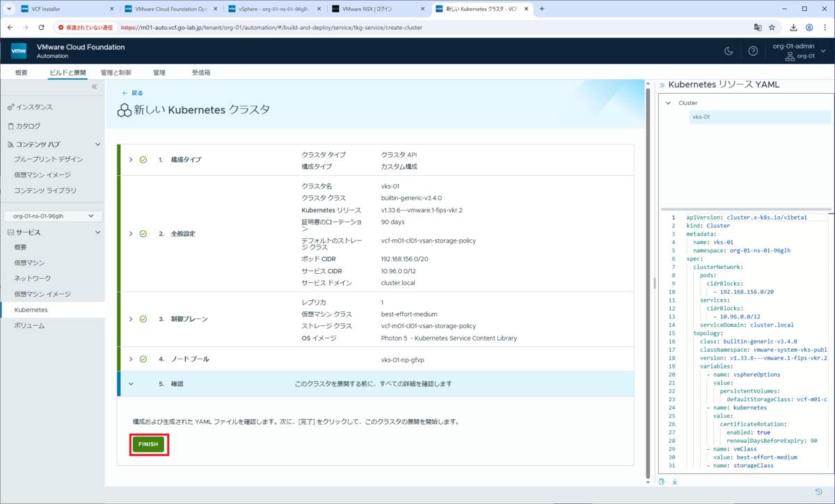Screen dimensions: 835x504
Task: Click the 戻る back link
Action: click(x=132, y=92)
